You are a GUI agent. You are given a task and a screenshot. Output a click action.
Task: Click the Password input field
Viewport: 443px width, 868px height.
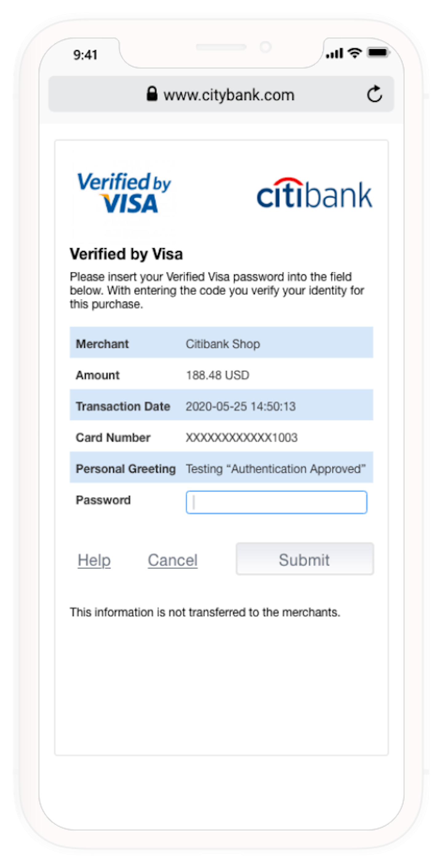(x=277, y=502)
